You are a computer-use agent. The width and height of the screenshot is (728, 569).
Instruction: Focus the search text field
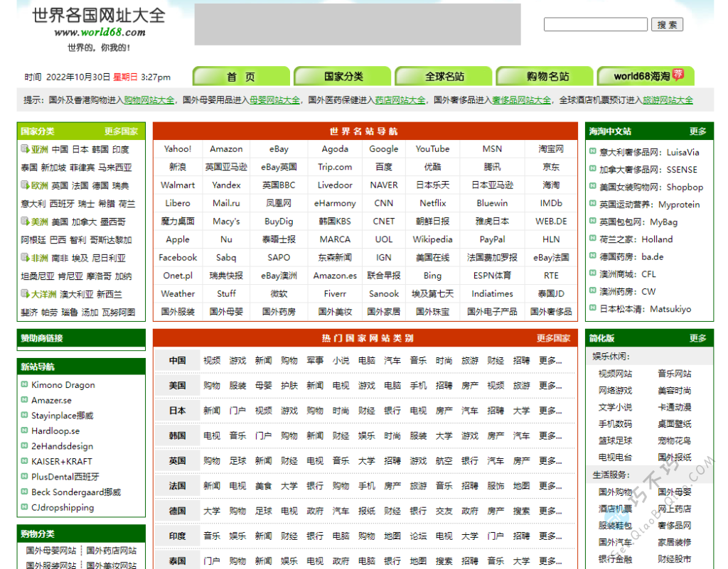coord(595,25)
